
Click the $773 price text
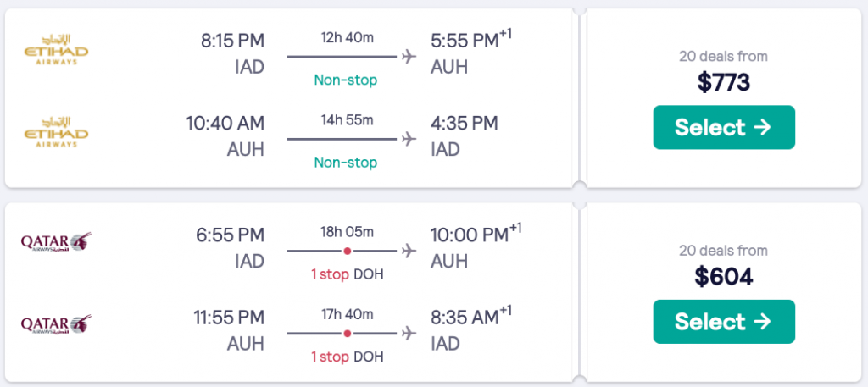[x=724, y=82]
